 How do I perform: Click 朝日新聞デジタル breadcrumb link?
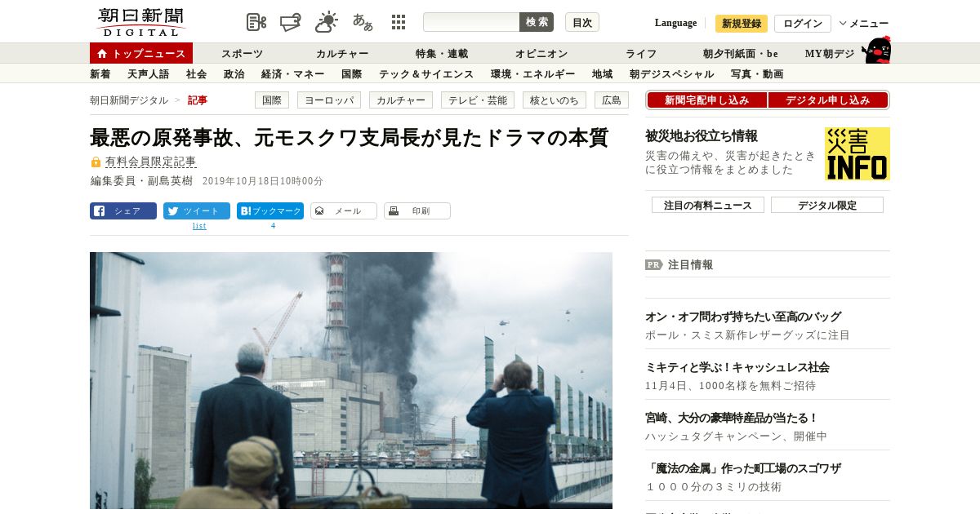click(129, 100)
